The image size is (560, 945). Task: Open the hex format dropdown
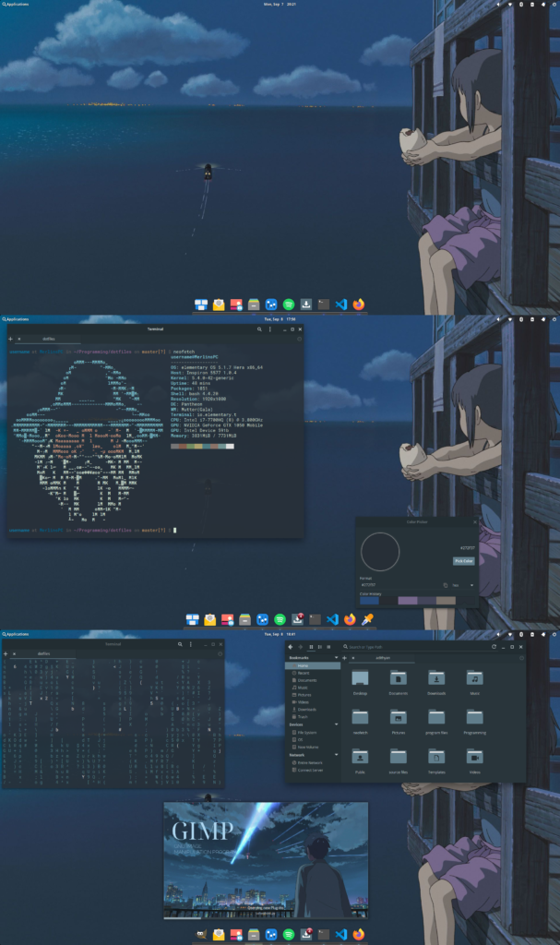(x=463, y=585)
